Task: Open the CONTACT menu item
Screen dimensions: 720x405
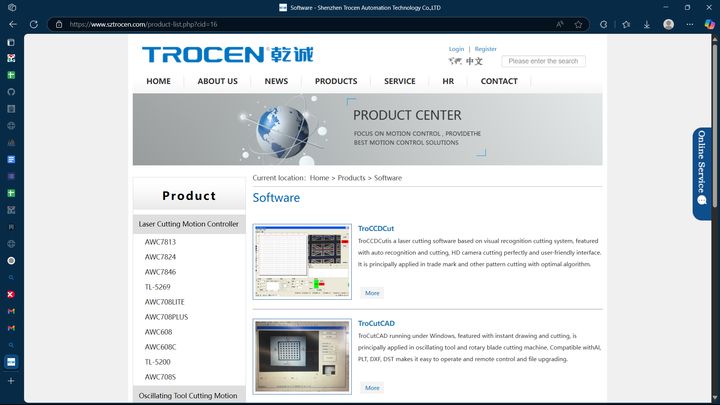Action: coord(499,81)
